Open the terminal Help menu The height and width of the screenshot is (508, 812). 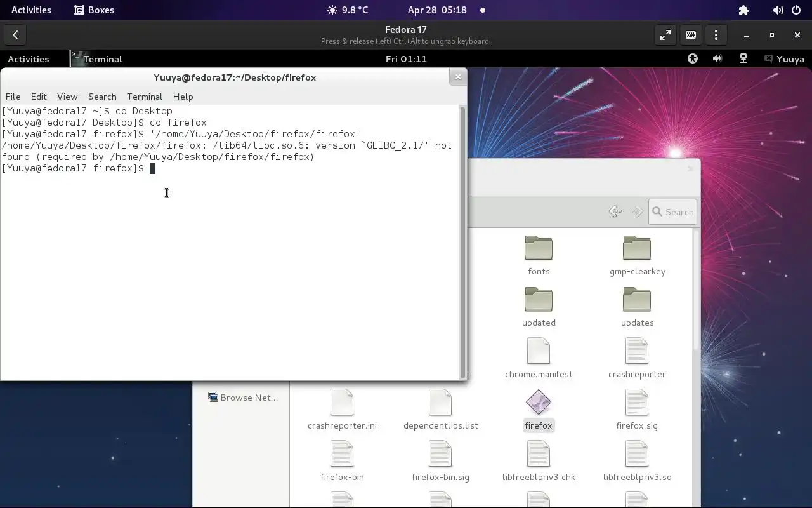pos(183,97)
